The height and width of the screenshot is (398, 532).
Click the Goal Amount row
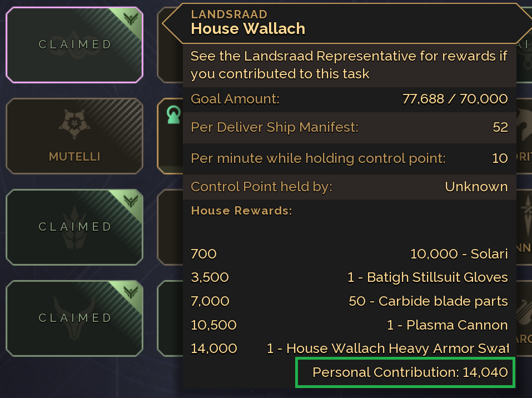click(x=349, y=99)
